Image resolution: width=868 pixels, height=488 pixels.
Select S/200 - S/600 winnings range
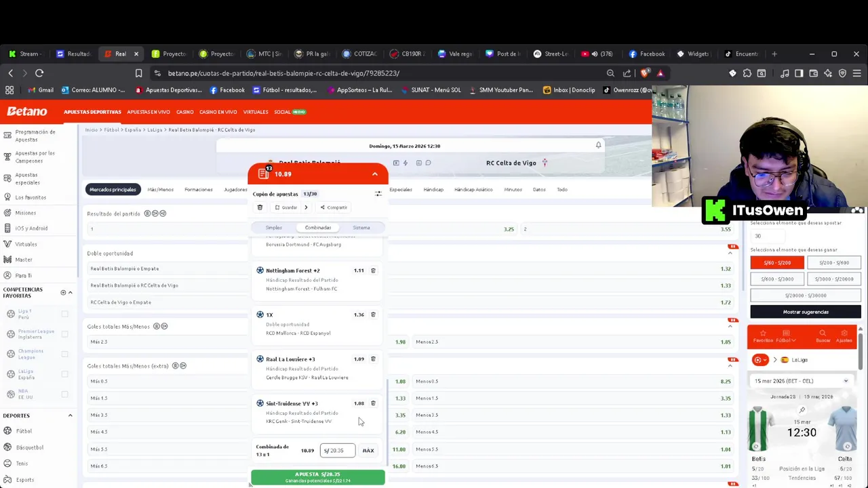point(834,263)
